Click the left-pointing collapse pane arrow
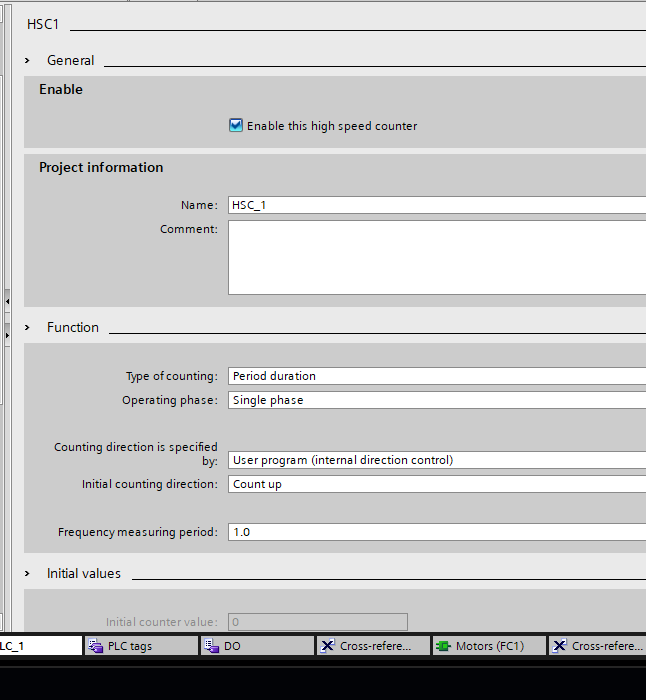The image size is (646, 700). [7, 302]
